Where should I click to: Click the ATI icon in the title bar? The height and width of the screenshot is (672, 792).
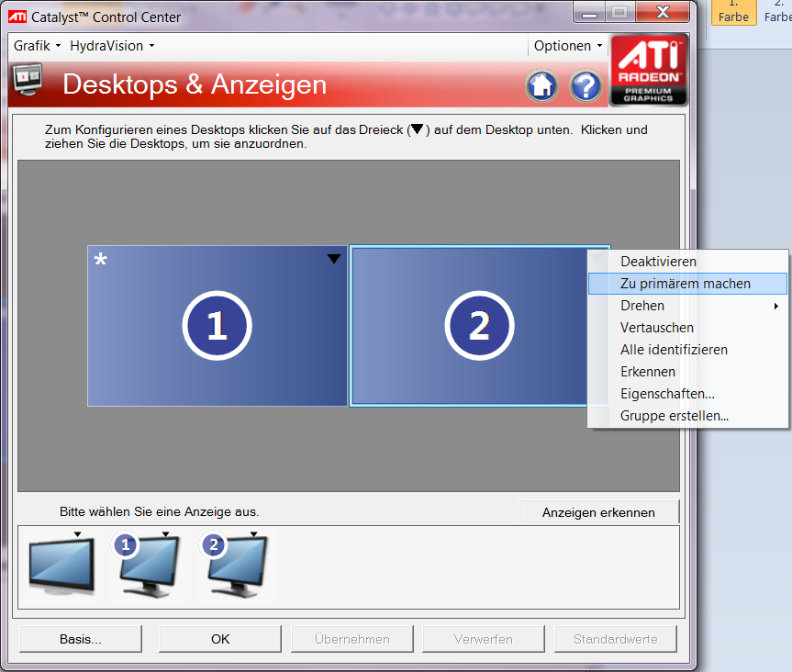(x=17, y=17)
